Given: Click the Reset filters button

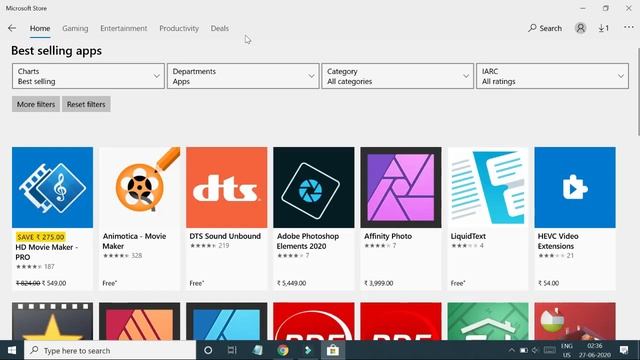Looking at the screenshot, I should tap(86, 104).
